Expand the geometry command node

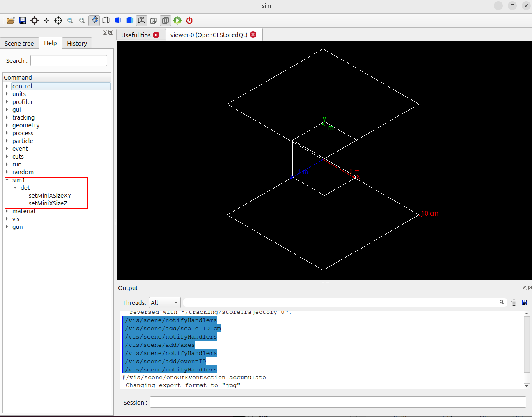(7, 125)
